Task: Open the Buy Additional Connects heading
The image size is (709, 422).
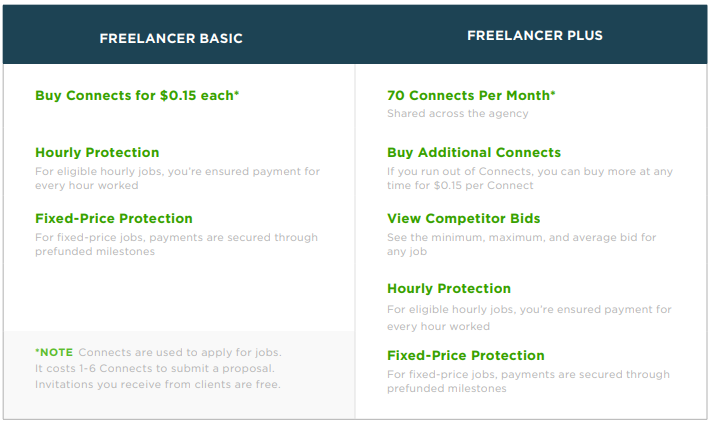Action: (x=474, y=153)
